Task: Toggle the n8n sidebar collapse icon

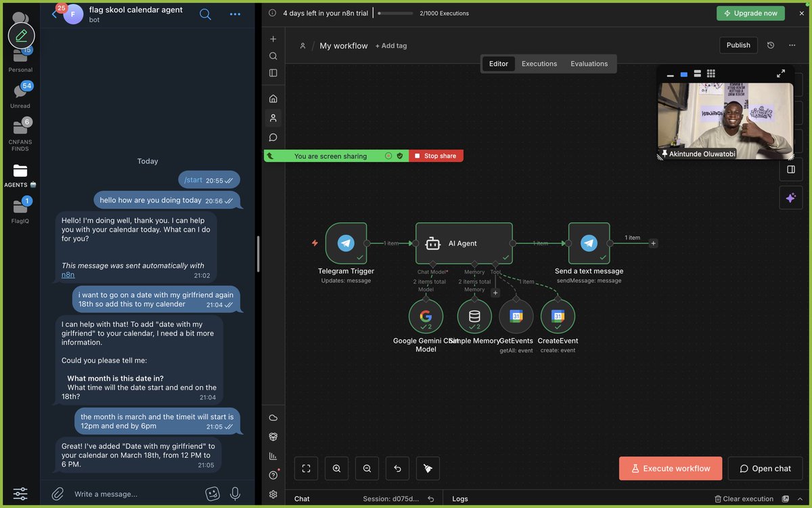Action: tap(273, 72)
